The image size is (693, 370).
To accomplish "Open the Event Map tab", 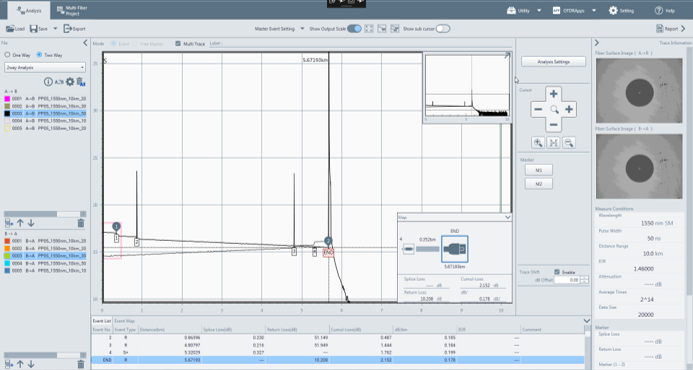I will 124,321.
